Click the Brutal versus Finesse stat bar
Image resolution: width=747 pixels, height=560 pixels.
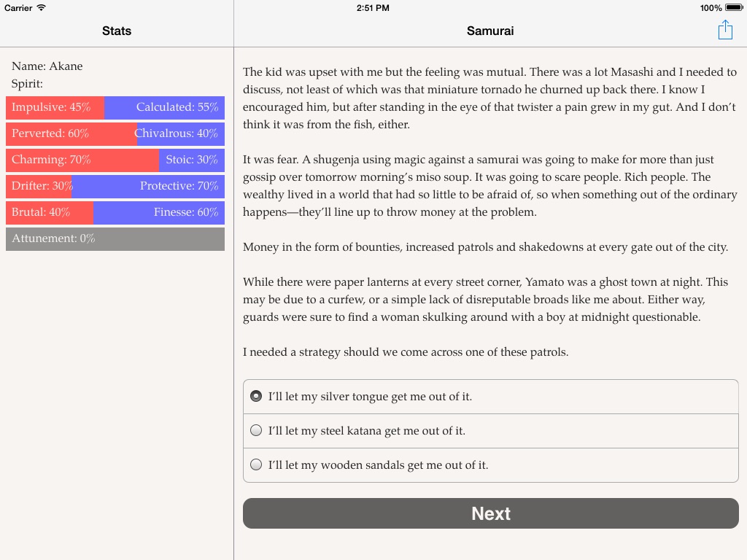coord(115,212)
